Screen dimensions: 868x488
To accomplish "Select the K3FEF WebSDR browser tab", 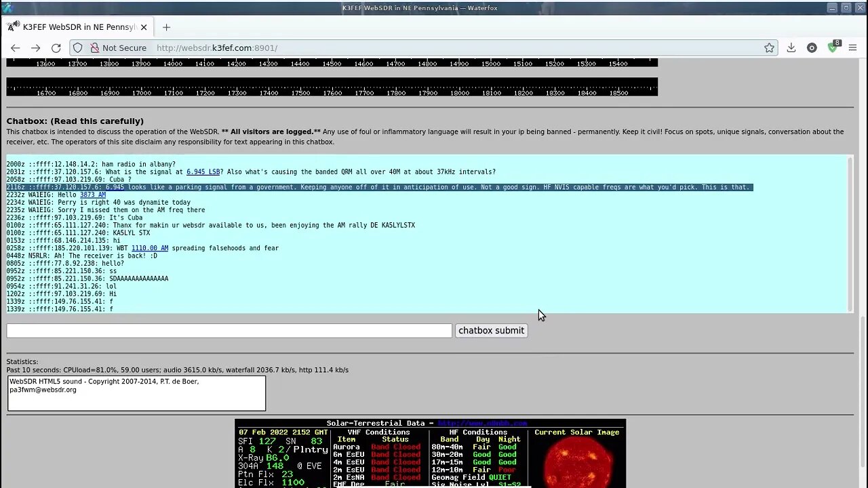I will [77, 27].
